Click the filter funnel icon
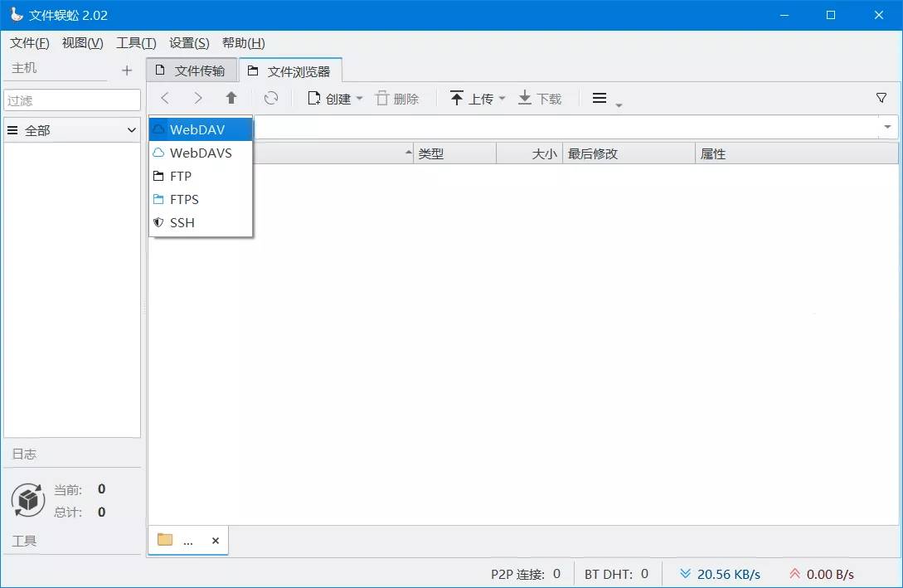Image resolution: width=903 pixels, height=588 pixels. tap(881, 98)
